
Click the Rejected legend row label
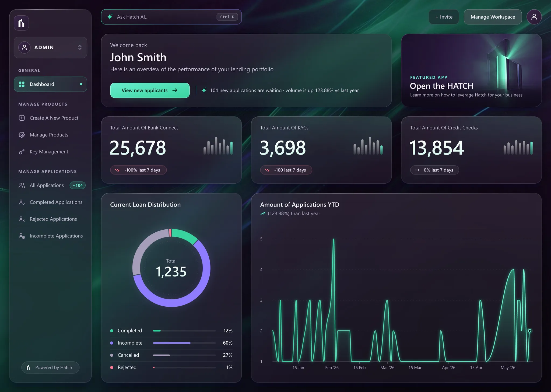127,367
